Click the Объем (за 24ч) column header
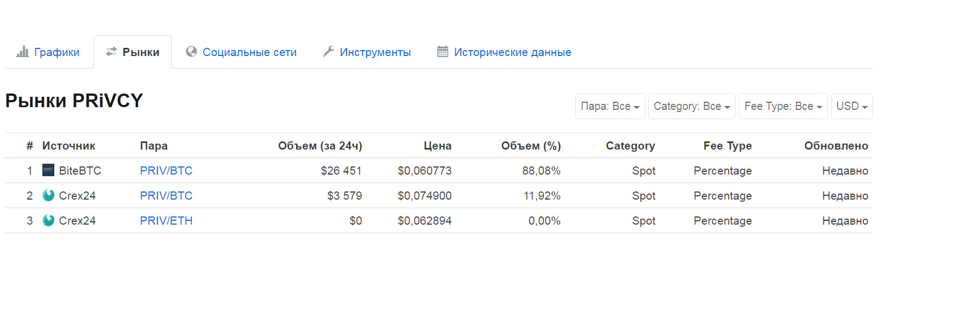Image resolution: width=980 pixels, height=310 pixels. pos(320,146)
